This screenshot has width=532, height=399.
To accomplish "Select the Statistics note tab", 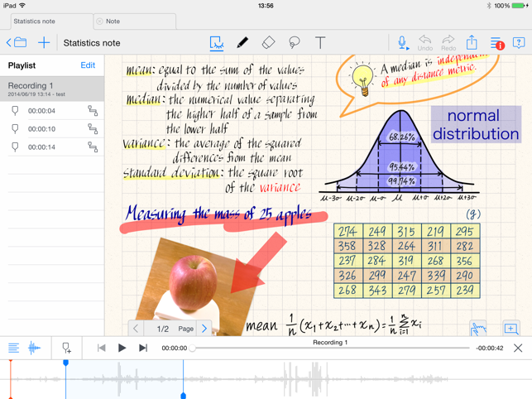I will [x=47, y=21].
